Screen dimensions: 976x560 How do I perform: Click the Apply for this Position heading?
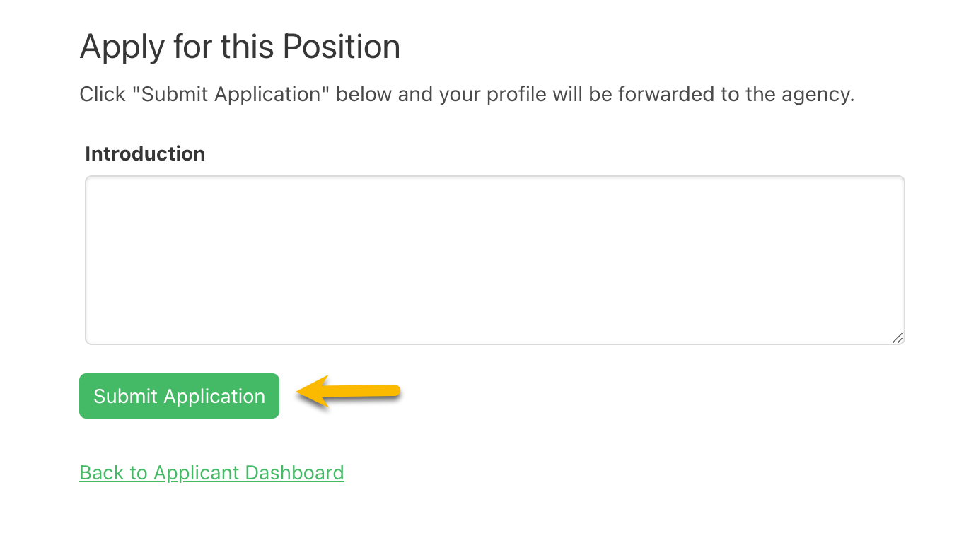point(240,46)
